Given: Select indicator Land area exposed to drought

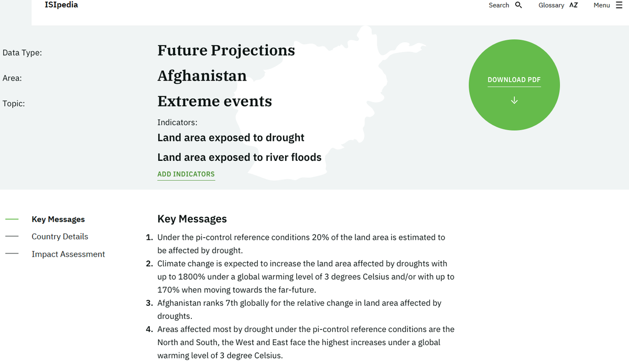Looking at the screenshot, I should 231,137.
